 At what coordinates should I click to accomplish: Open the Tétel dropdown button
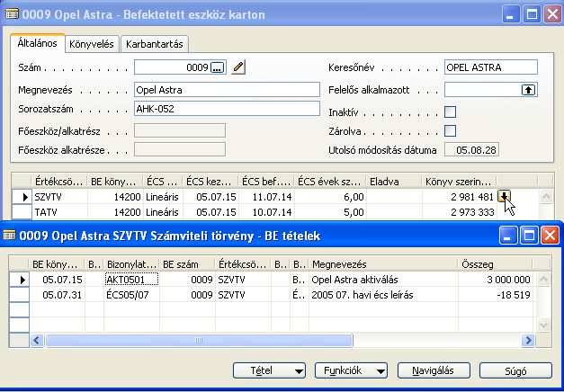[x=269, y=370]
